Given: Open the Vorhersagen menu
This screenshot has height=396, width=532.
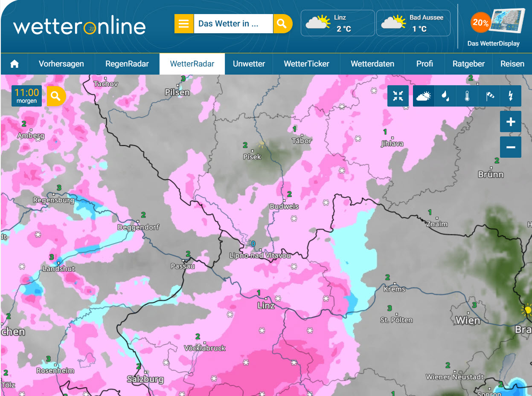Looking at the screenshot, I should [61, 64].
